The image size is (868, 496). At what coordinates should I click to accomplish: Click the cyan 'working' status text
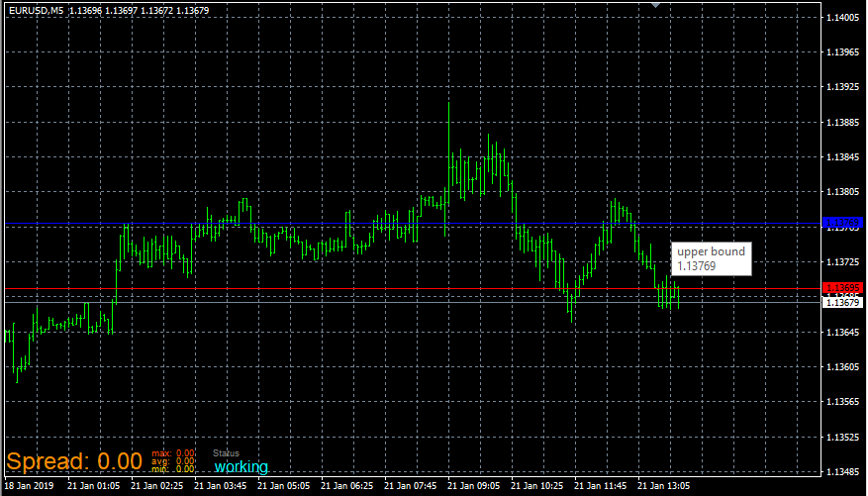point(241,466)
